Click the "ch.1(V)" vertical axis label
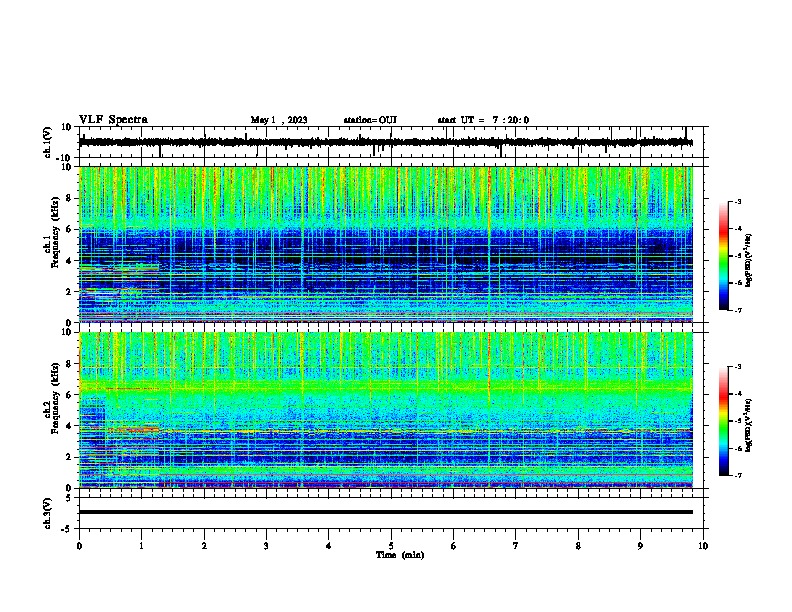 point(48,142)
